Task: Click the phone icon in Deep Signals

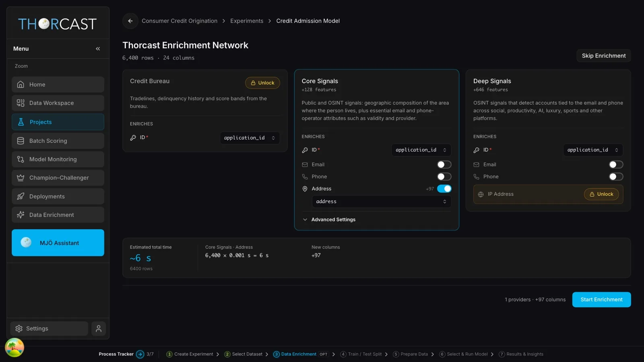Action: (477, 177)
